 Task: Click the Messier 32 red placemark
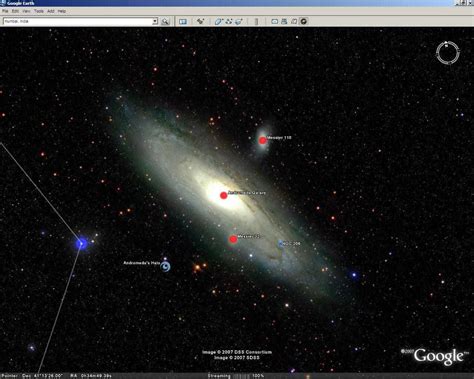[233, 239]
